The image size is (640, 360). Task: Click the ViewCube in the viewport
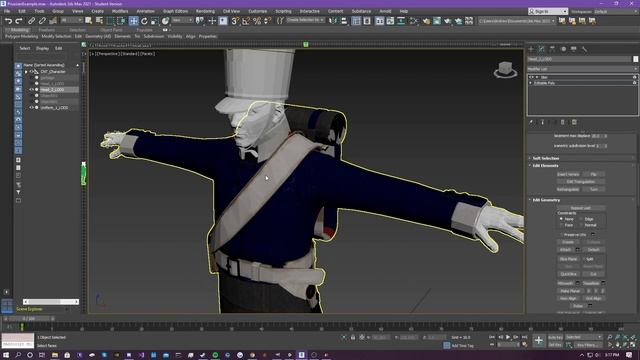coord(505,70)
